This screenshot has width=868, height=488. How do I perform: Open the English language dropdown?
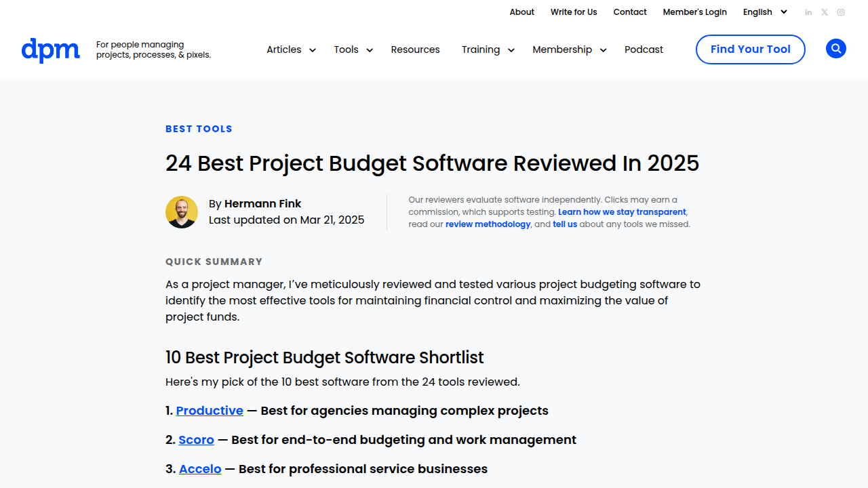[x=765, y=12]
